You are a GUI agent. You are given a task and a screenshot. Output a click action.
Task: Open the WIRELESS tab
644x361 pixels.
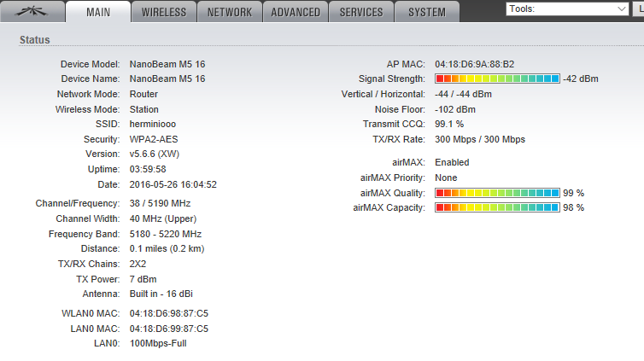(164, 12)
